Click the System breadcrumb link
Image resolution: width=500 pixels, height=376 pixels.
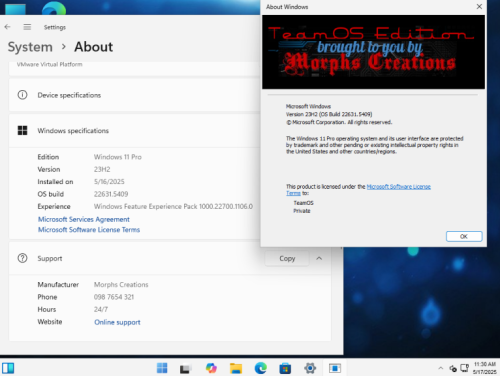30,47
